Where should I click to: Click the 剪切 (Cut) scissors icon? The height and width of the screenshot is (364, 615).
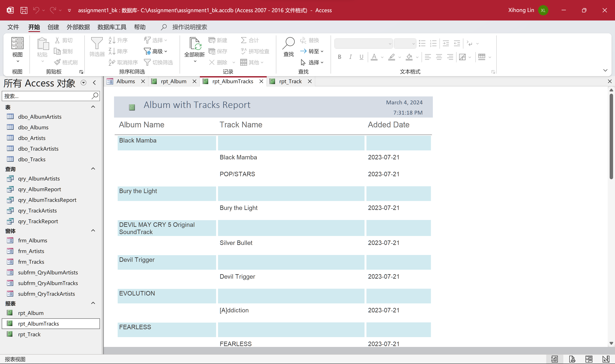(57, 40)
